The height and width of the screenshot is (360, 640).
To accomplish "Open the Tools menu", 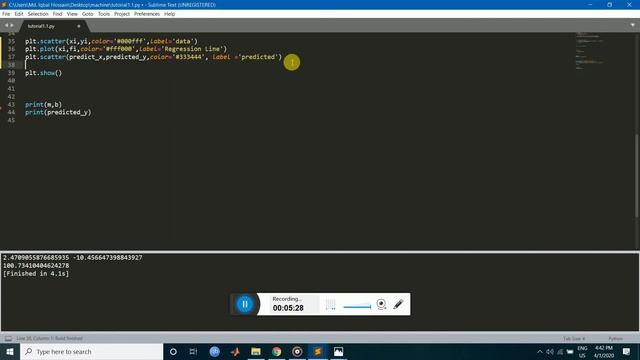I will pyautogui.click(x=104, y=14).
